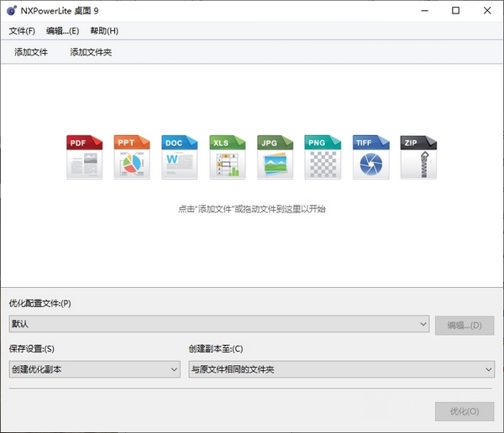Click the DOC Word document icon
The width and height of the screenshot is (504, 433).
click(x=180, y=157)
